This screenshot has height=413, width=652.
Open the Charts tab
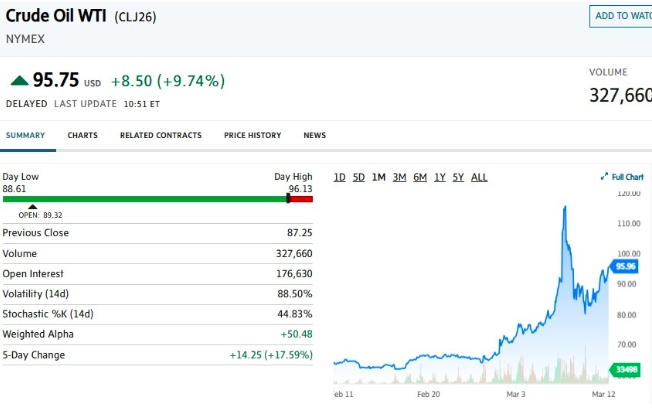[82, 135]
